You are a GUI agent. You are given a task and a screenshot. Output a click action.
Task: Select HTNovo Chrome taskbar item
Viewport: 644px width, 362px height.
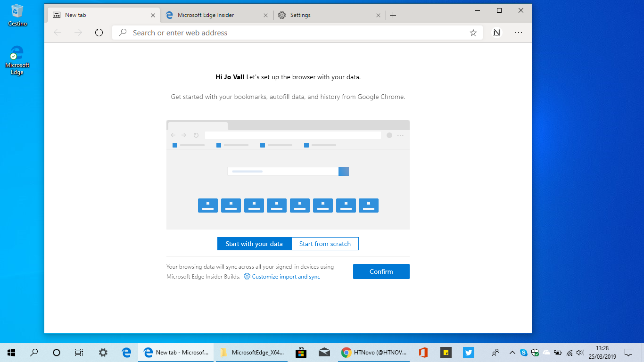(x=373, y=352)
